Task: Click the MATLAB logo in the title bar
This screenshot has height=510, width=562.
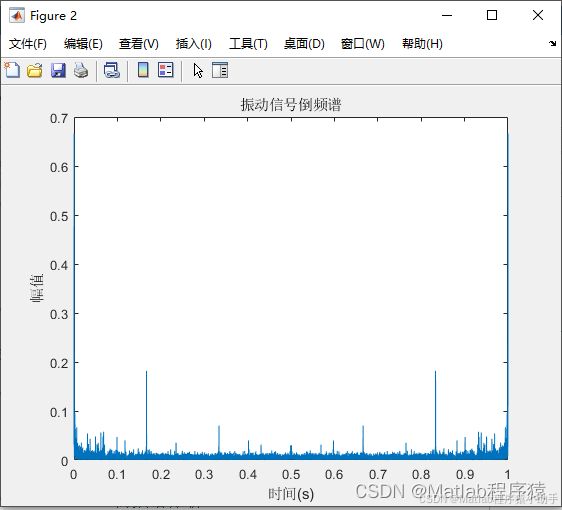Action: point(17,16)
